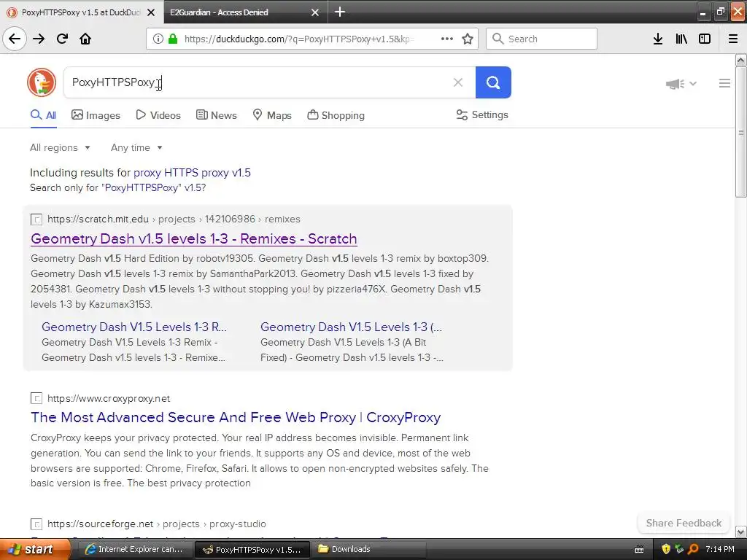Focus the DuckDuckGo search input field
Viewport: 747px width, 560px height.
click(x=258, y=82)
